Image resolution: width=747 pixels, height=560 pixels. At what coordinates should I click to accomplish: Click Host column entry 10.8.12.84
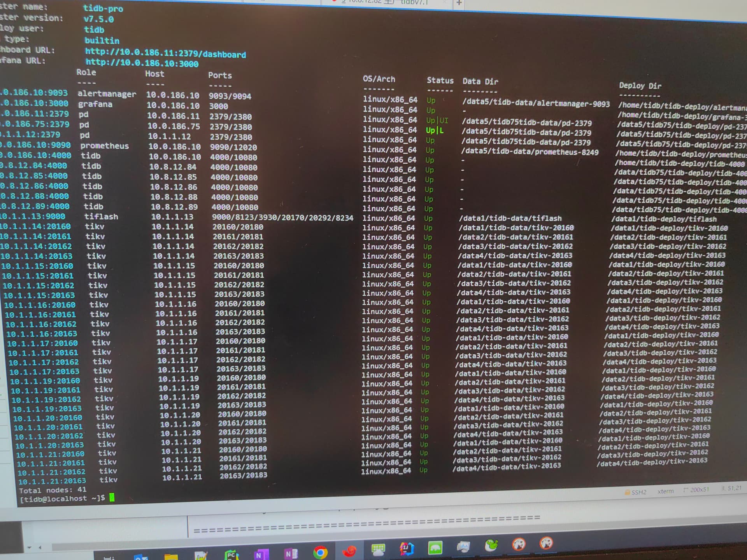[173, 167]
